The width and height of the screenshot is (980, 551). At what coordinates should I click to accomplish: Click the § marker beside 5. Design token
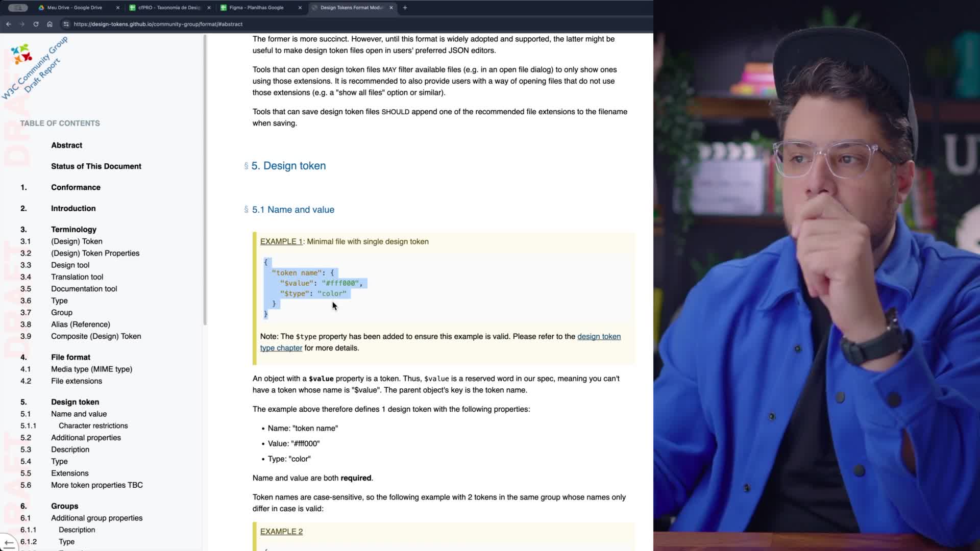[x=246, y=166]
